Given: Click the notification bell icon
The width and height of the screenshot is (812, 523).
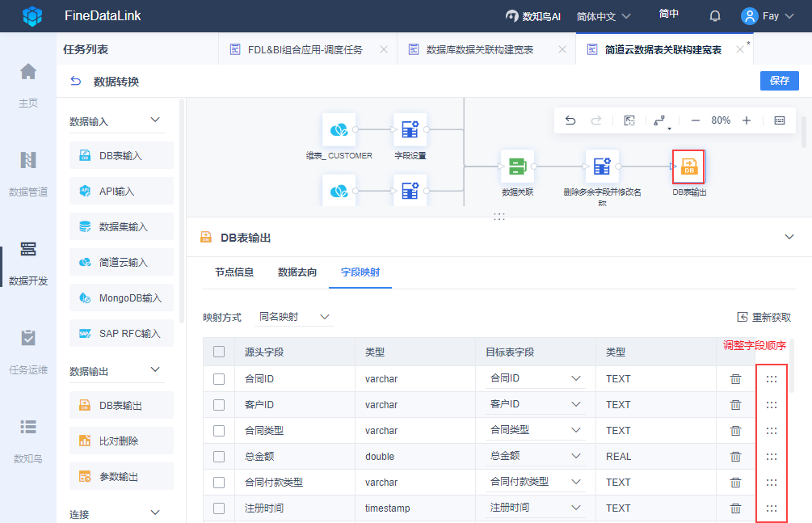Looking at the screenshot, I should (x=715, y=16).
